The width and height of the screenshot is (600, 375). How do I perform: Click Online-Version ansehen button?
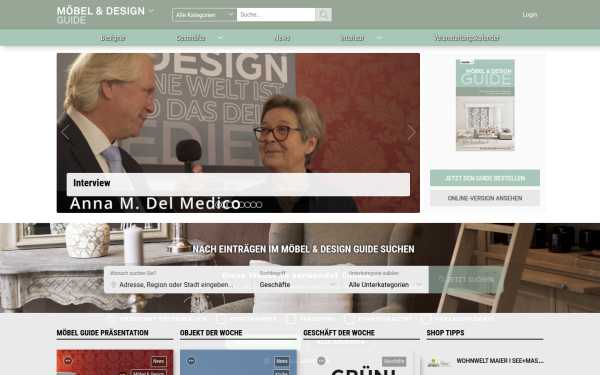pos(485,198)
